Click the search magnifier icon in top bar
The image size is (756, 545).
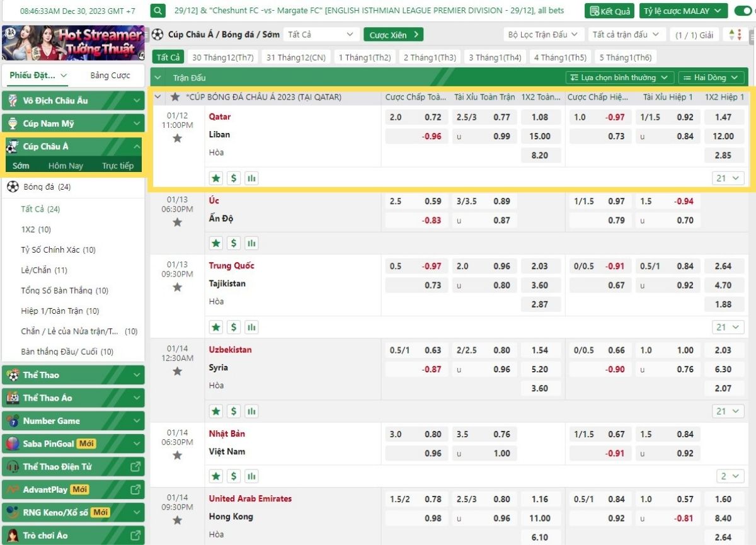[159, 11]
